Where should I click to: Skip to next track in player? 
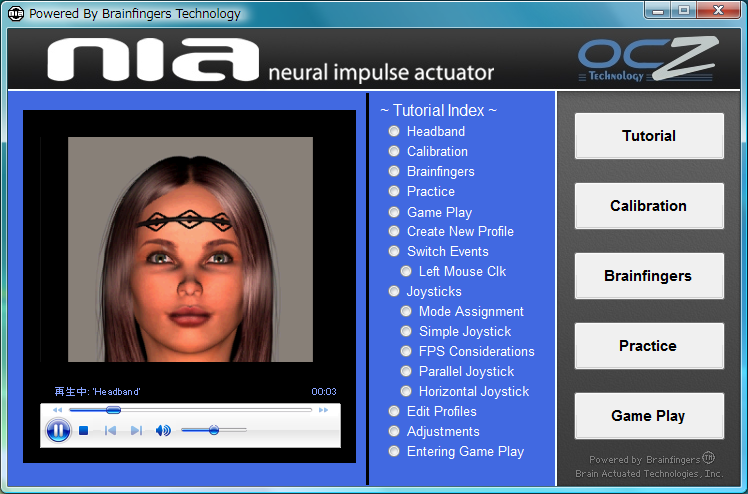tap(136, 431)
